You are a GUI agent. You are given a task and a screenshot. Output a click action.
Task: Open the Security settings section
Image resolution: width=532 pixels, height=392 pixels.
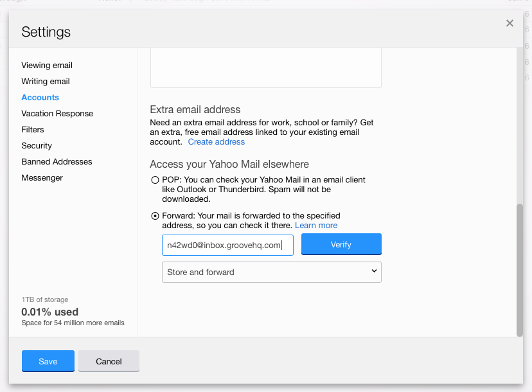tap(37, 146)
